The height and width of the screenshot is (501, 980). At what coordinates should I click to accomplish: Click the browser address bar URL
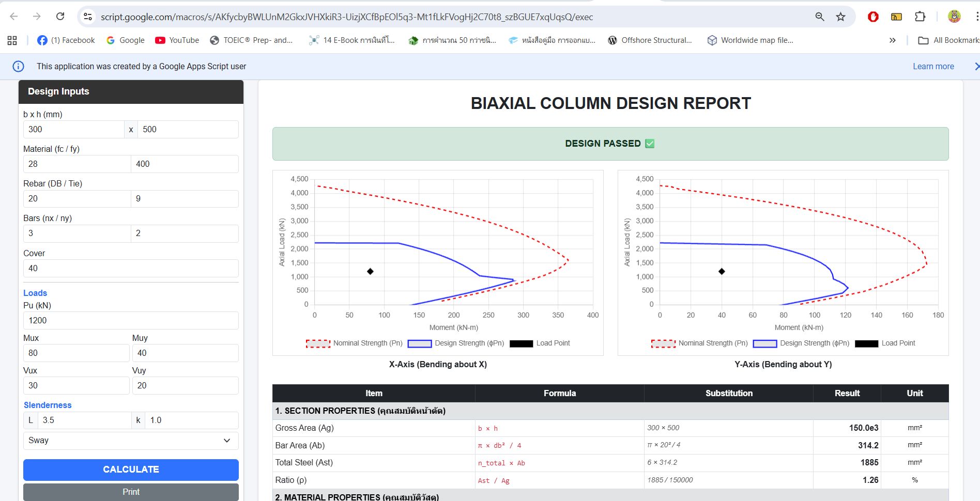(x=346, y=17)
